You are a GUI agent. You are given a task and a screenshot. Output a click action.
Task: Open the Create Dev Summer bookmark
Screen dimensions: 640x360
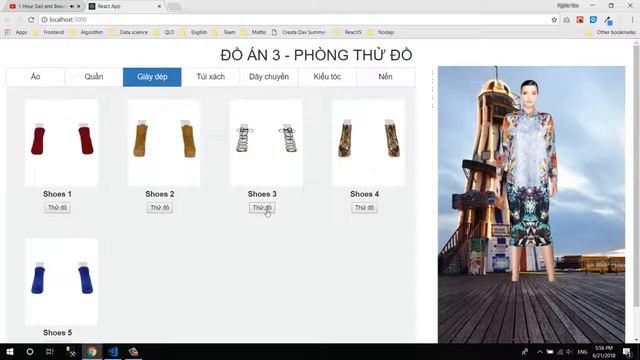click(299, 32)
